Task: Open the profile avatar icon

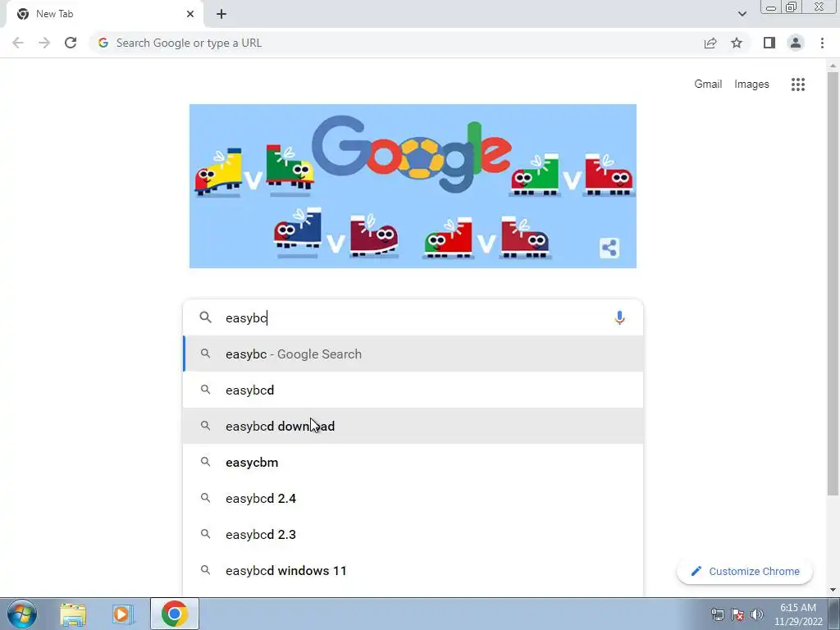Action: 796,43
